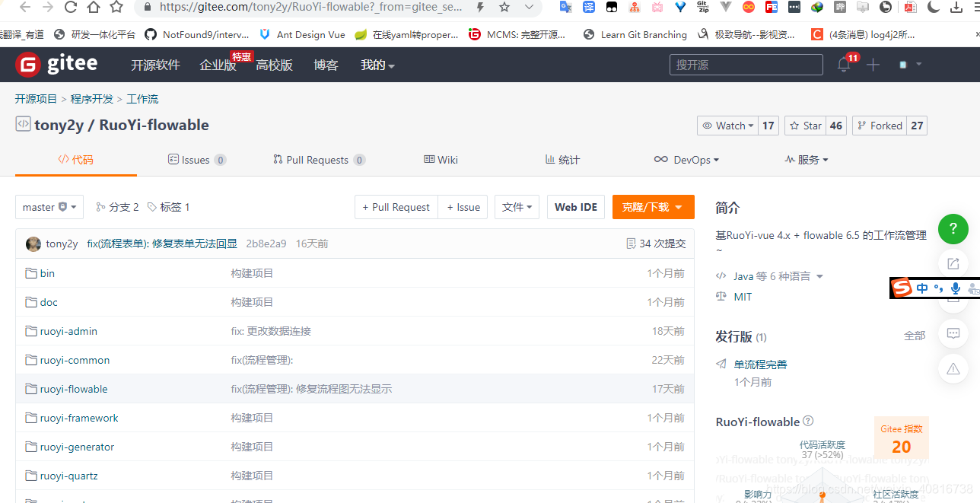This screenshot has width=980, height=503.
Task: Click the share external link icon
Action: click(953, 264)
